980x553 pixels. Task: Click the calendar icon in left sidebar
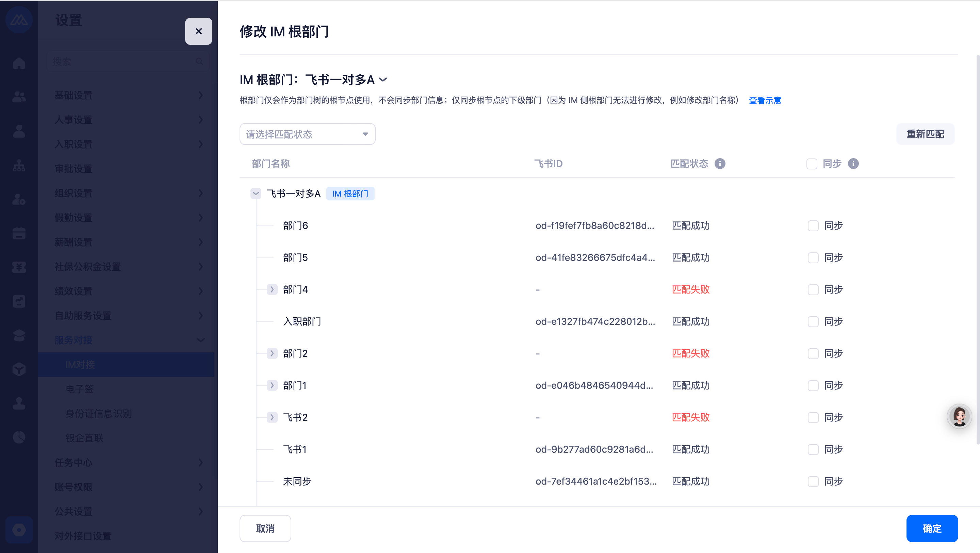(19, 233)
